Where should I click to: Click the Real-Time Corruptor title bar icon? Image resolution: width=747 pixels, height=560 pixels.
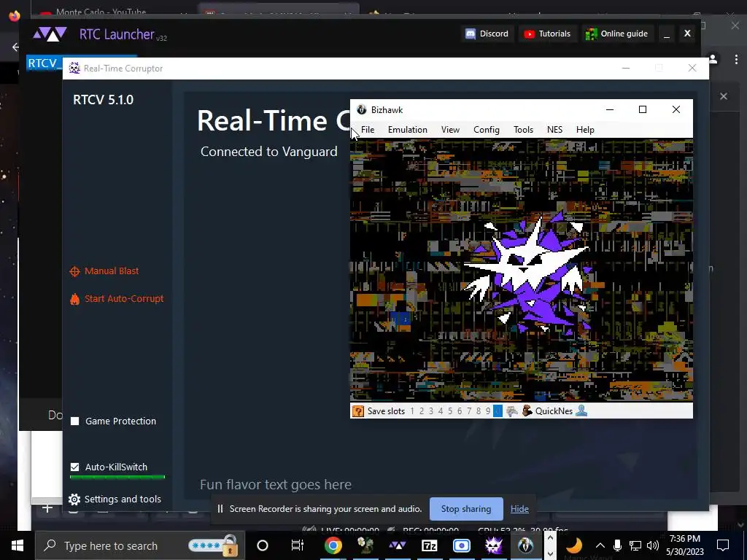74,68
